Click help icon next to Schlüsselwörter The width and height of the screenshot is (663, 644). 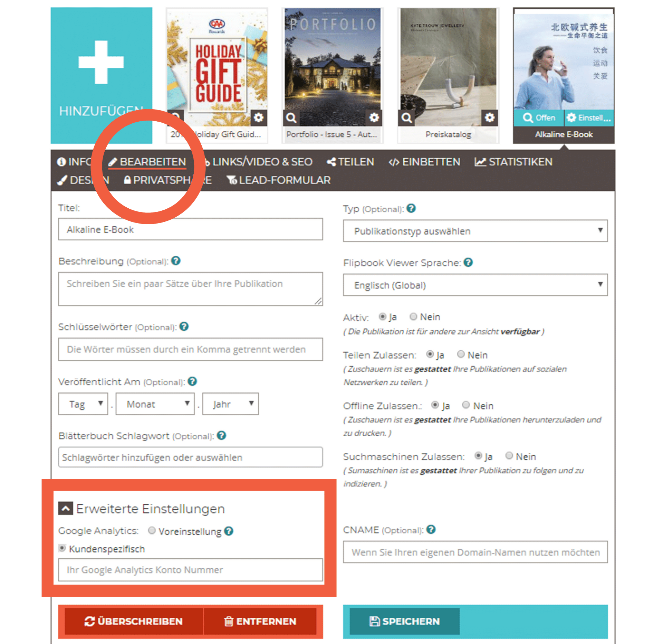(x=184, y=326)
